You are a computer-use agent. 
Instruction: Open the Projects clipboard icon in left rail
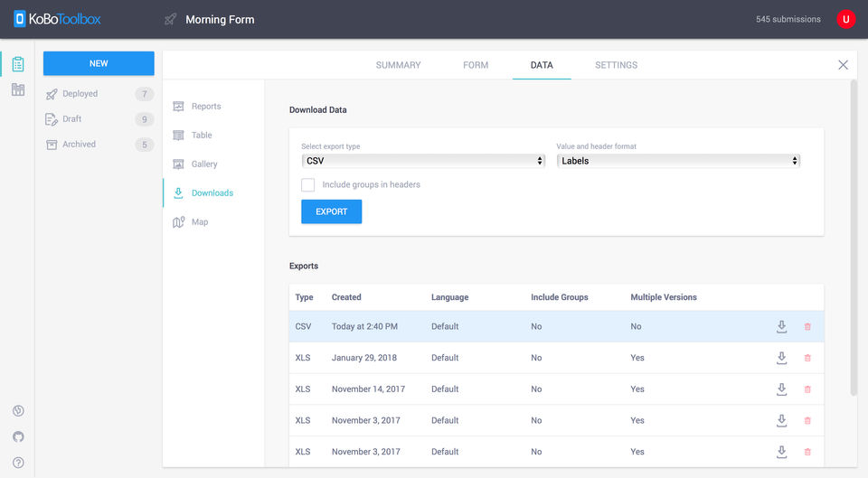pyautogui.click(x=18, y=64)
